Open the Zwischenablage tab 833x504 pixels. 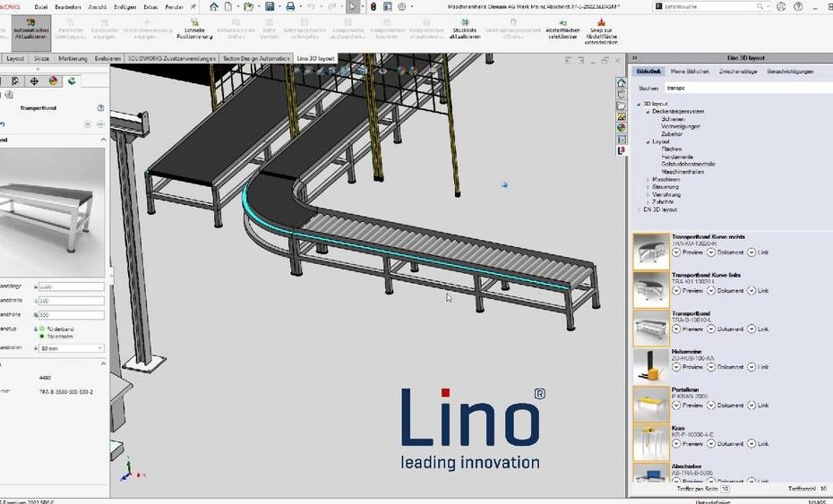pyautogui.click(x=738, y=71)
